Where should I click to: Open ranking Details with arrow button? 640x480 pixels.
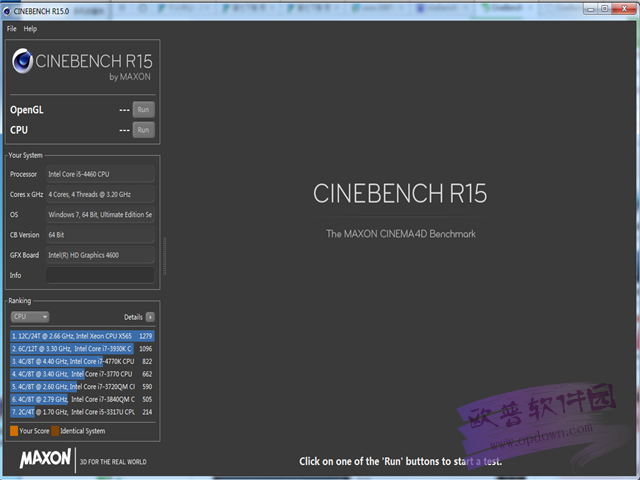(150, 317)
